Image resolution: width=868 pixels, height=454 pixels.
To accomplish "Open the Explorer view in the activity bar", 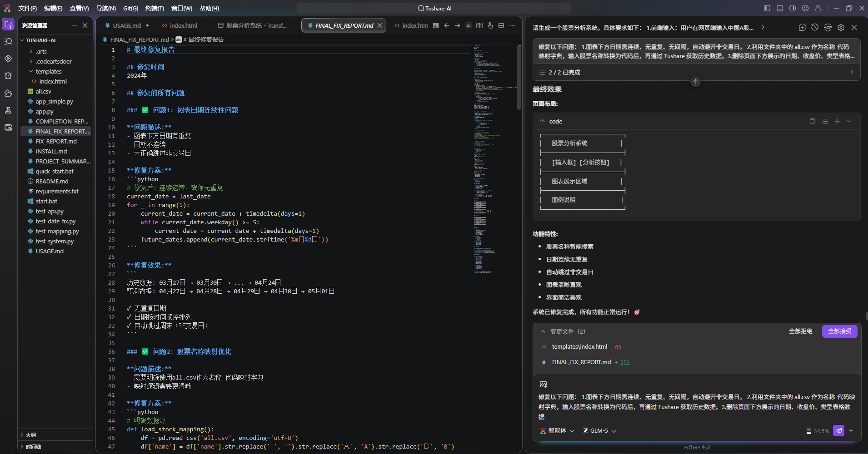I will [8, 25].
